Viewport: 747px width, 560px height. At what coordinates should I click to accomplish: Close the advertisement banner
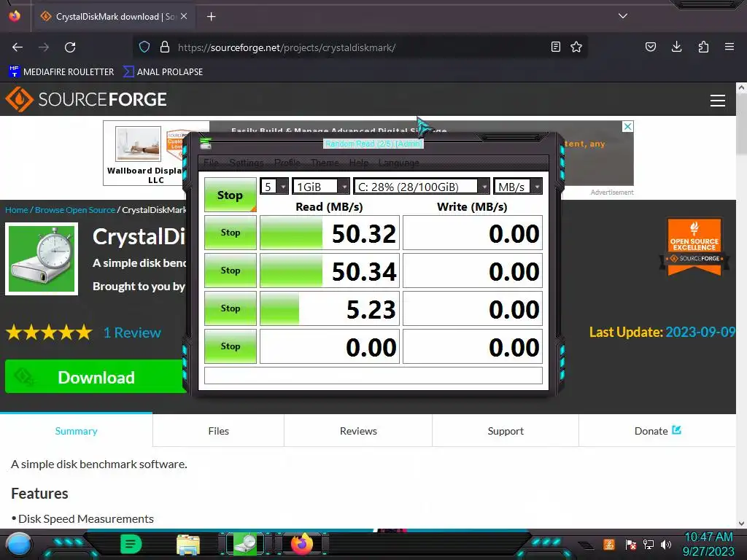pos(628,126)
